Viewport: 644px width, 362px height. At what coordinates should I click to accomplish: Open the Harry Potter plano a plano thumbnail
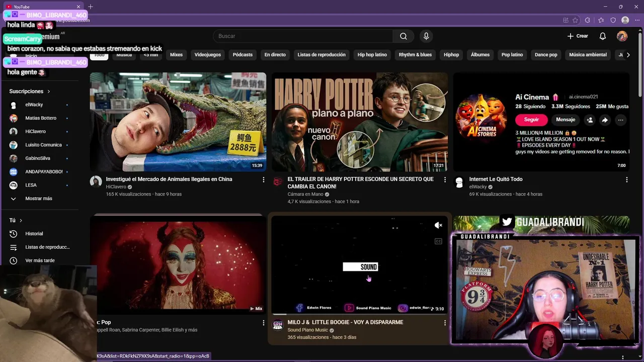pos(360,122)
